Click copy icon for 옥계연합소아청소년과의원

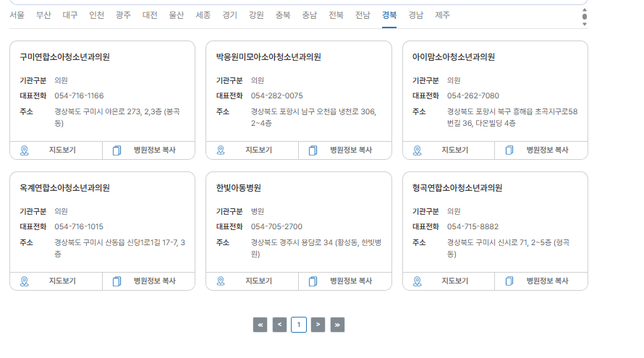[x=116, y=281]
